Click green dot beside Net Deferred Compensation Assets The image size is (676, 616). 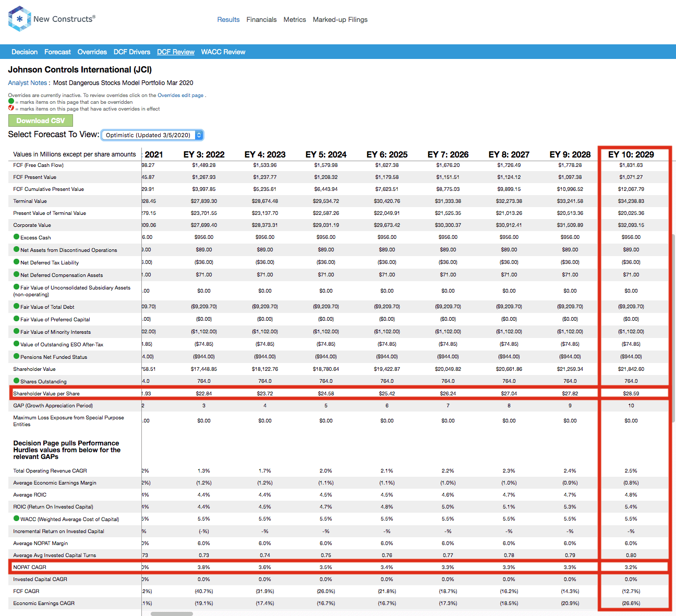[17, 274]
